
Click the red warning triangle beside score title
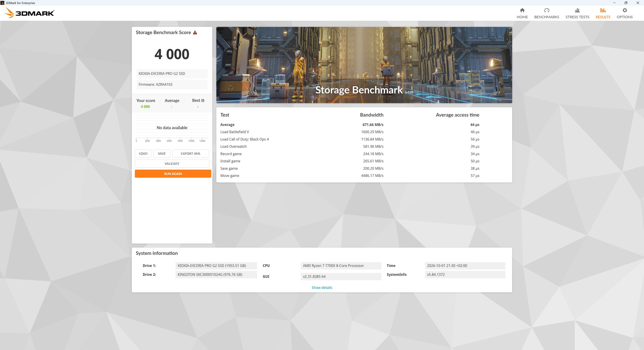[x=195, y=32]
